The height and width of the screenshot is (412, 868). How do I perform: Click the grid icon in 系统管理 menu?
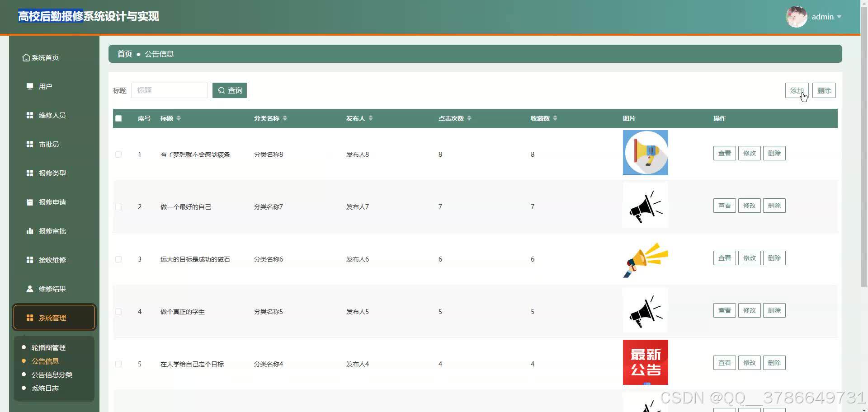pos(30,318)
